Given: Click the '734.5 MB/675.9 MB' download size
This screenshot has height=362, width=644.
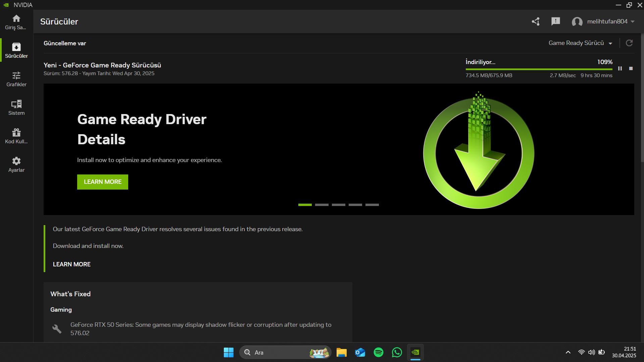Looking at the screenshot, I should [489, 75].
